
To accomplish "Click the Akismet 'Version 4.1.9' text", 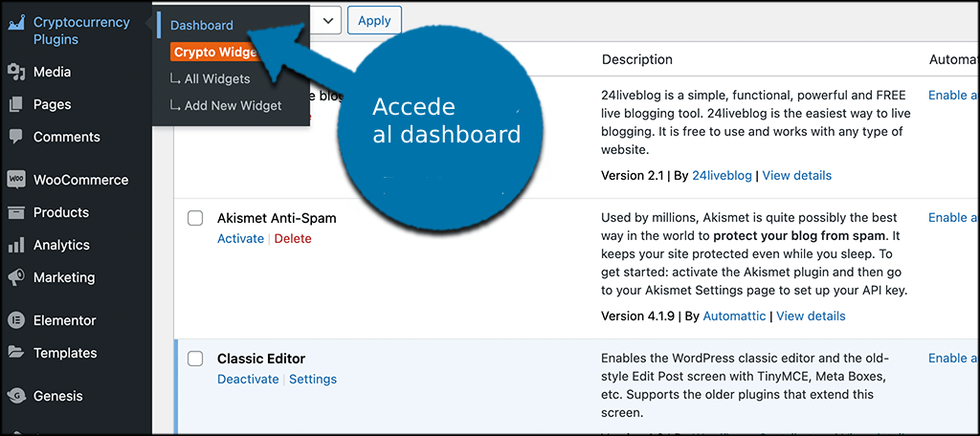I will (x=637, y=316).
